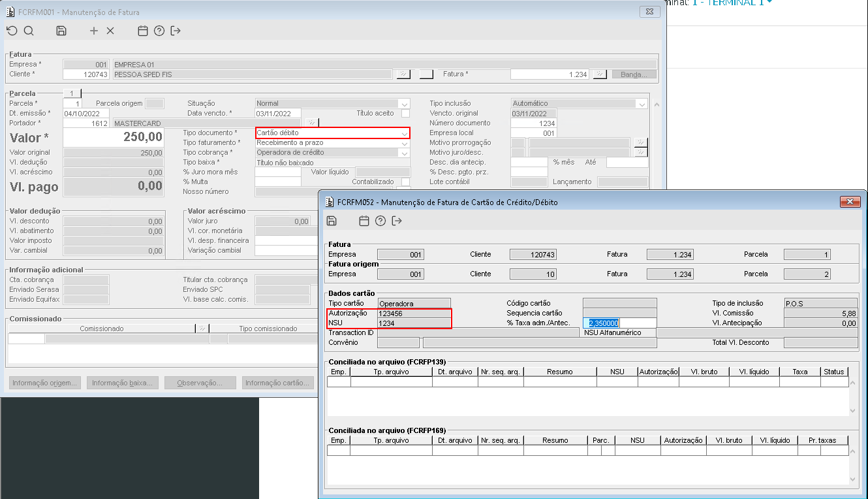Click the Informação cartão... button
This screenshot has height=499, width=868.
point(278,383)
